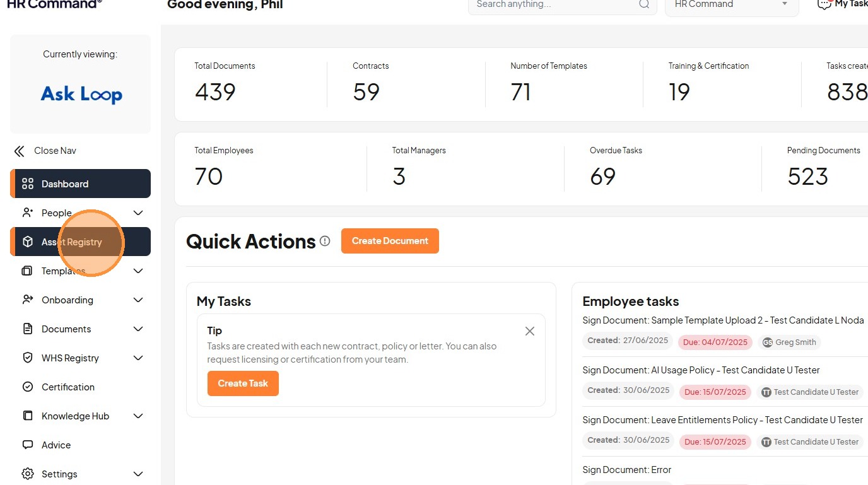868x485 pixels.
Task: Expand the Documents submenu chevron
Action: pos(138,329)
